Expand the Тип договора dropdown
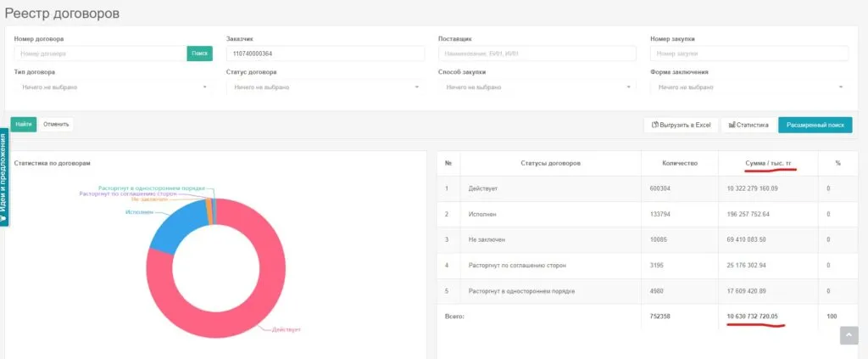The image size is (868, 359). click(114, 87)
